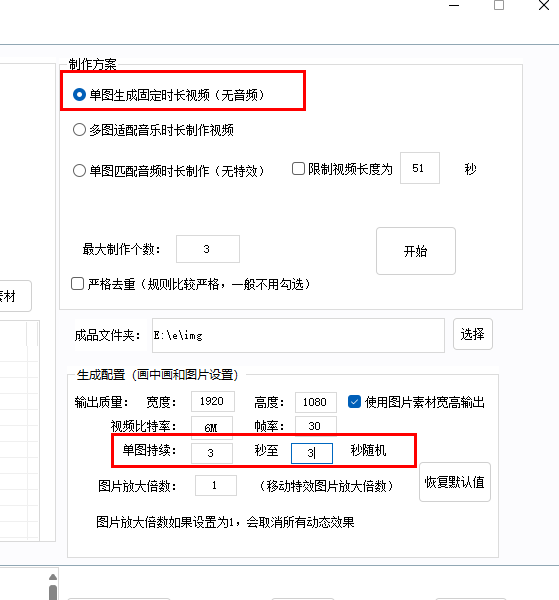Click the 成品文件夹 path field
This screenshot has width=559, height=600.
298,335
